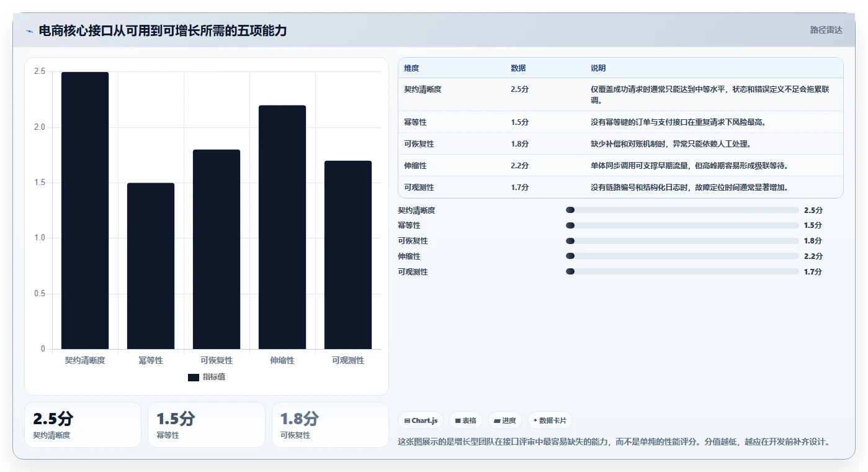This screenshot has width=868, height=472.
Task: Click the 幂等性 progress bar
Action: tap(682, 225)
